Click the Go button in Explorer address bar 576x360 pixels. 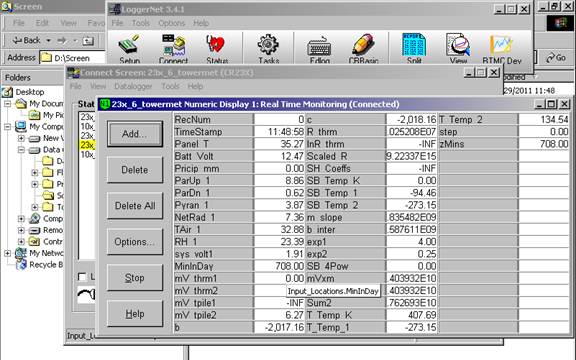pos(556,58)
